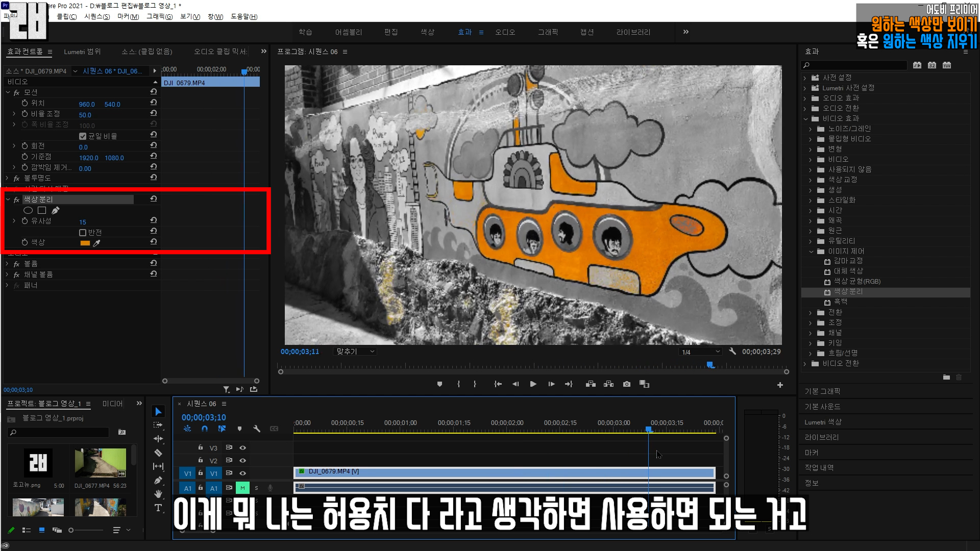Toggle the 반전 checkbox
The height and width of the screenshot is (551, 980).
(x=83, y=233)
